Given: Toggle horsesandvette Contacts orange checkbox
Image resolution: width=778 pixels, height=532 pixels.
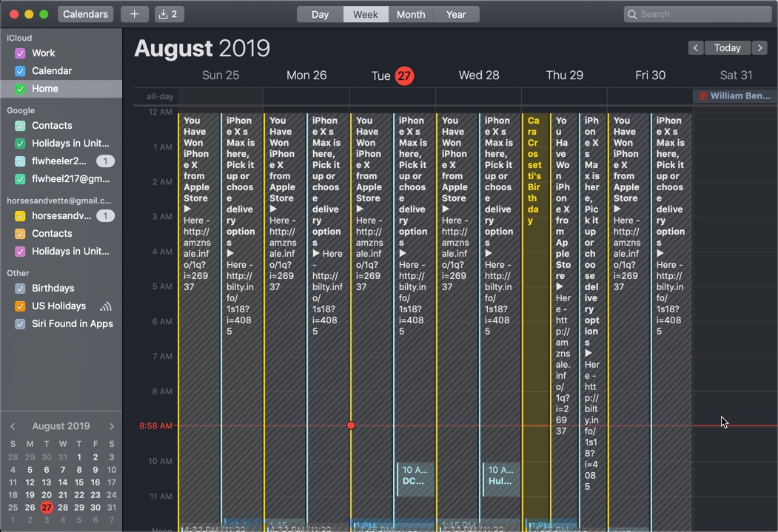Looking at the screenshot, I should tap(20, 234).
